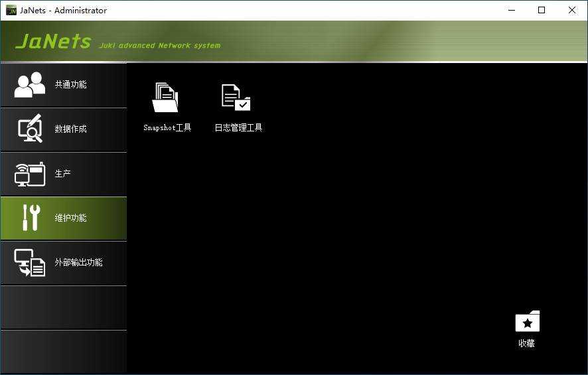The width and height of the screenshot is (588, 375).
Task: Click the wrench and screwdriver 维护功能 icon
Action: pos(30,218)
